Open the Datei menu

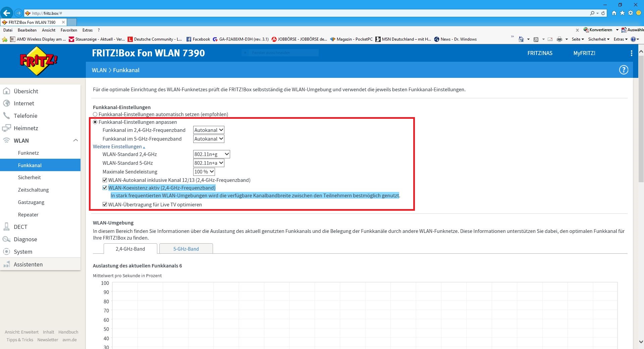point(8,30)
